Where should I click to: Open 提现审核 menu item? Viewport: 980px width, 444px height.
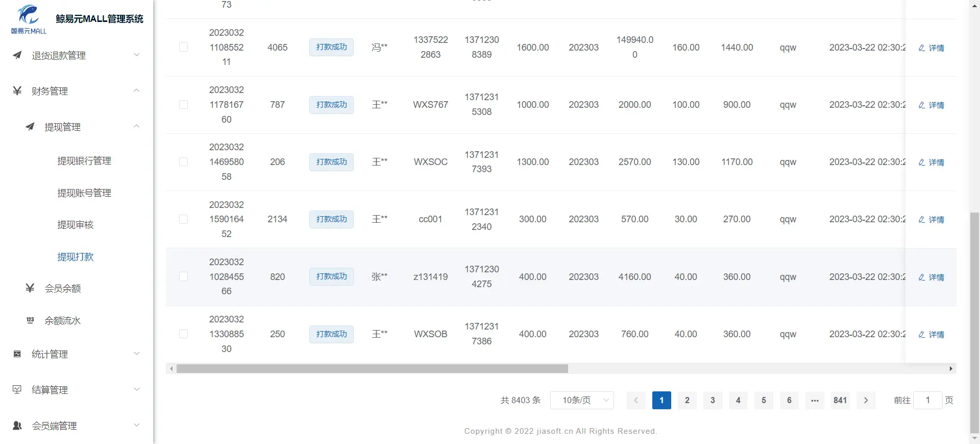click(76, 225)
